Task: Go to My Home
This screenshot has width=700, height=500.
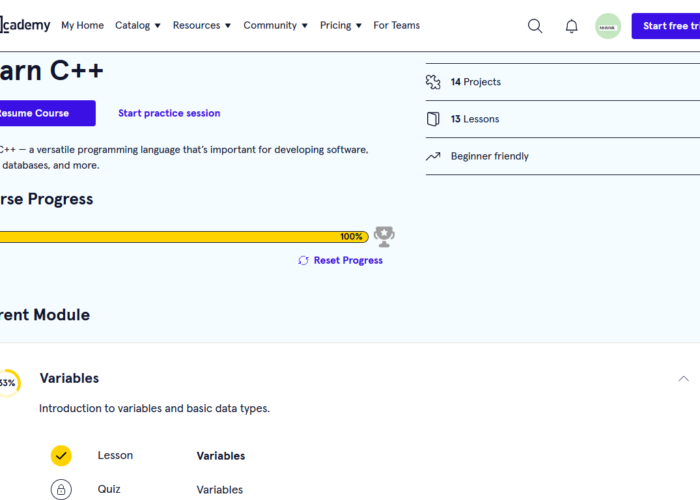Action: [x=83, y=25]
